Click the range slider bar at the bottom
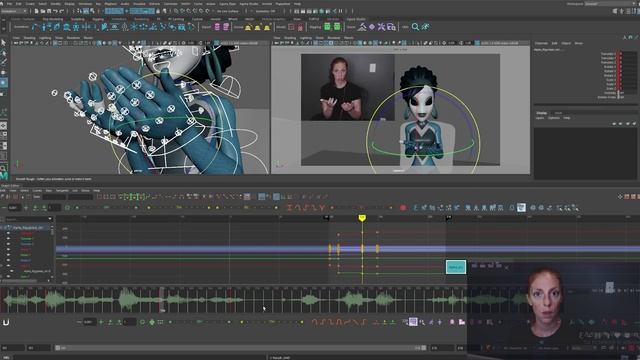640x360 pixels. point(241,348)
